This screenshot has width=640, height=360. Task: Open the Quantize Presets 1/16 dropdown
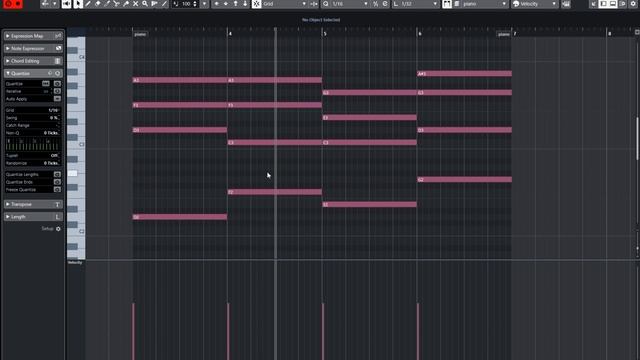click(350, 4)
